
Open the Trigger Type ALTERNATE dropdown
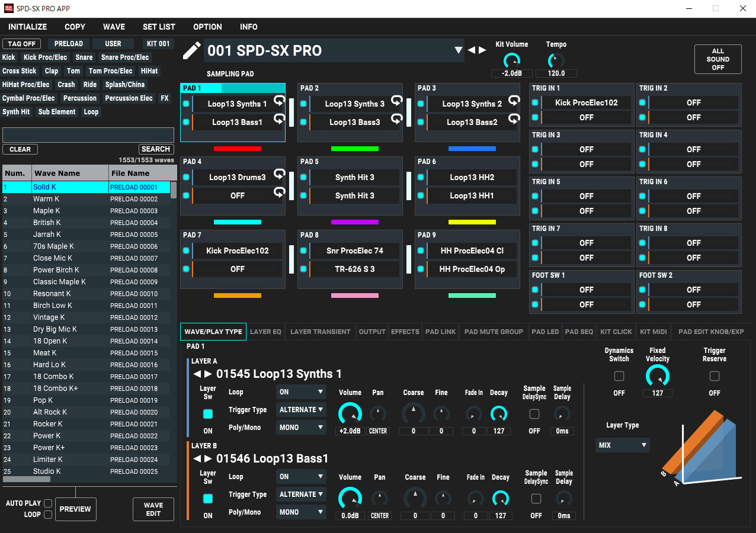pyautogui.click(x=300, y=409)
